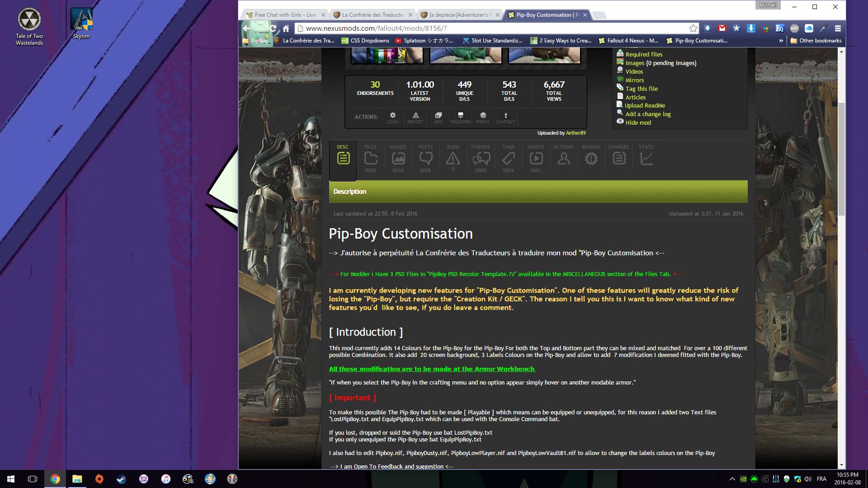868x488 pixels.
Task: Open the middle mod image thumbnail
Action: point(466,56)
